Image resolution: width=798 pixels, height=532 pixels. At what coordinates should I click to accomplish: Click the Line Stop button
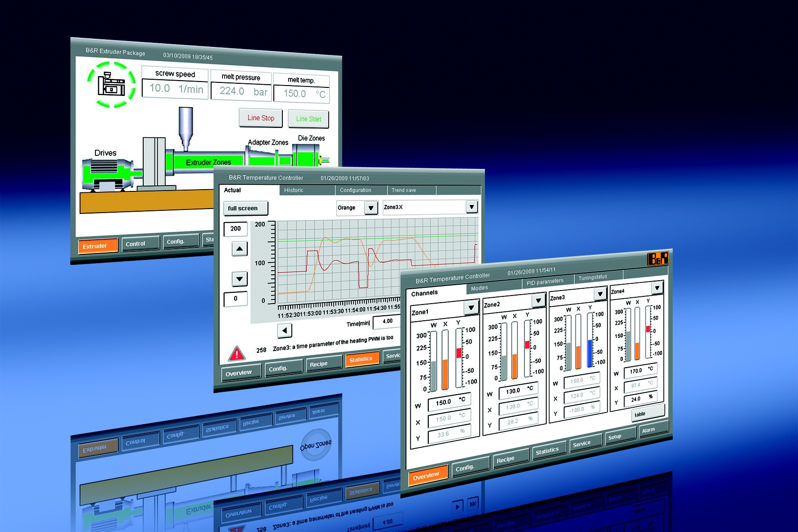[x=261, y=118]
